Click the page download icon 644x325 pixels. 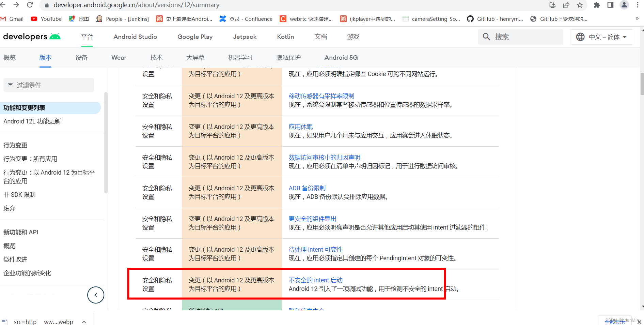(x=552, y=5)
